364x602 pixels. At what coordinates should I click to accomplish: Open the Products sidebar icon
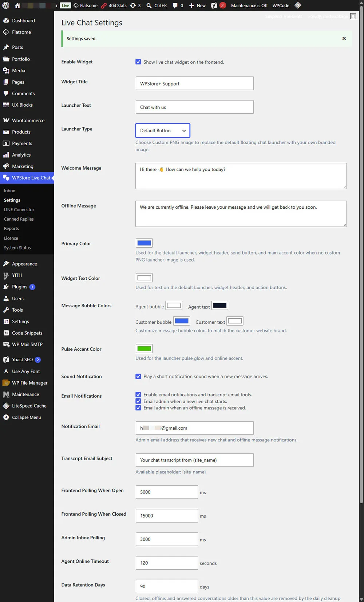click(x=6, y=132)
